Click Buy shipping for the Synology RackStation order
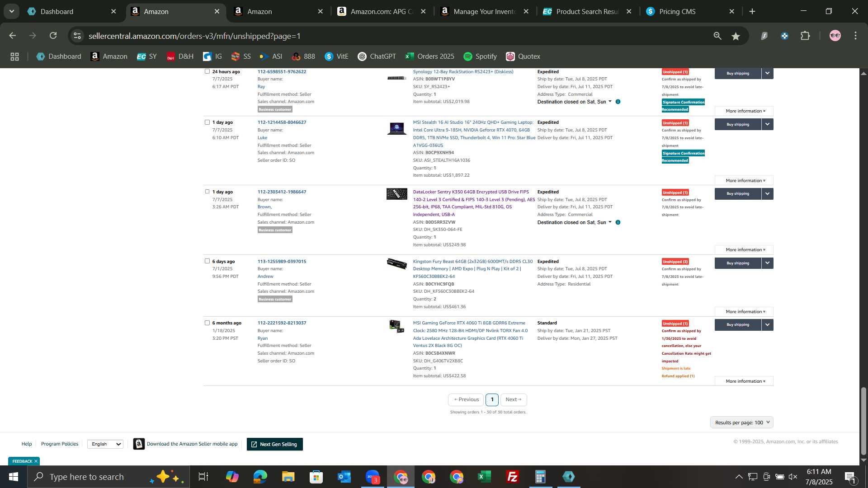The width and height of the screenshot is (868, 488). [x=738, y=73]
